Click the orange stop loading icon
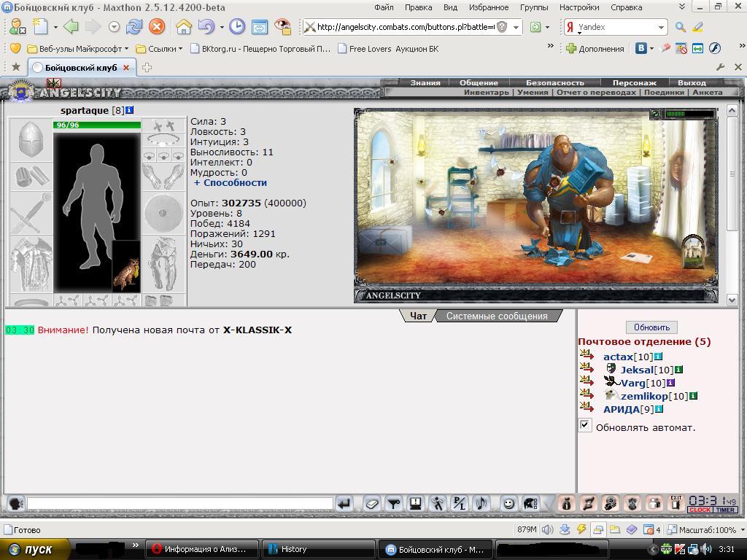This screenshot has height=560, width=747. [156, 27]
